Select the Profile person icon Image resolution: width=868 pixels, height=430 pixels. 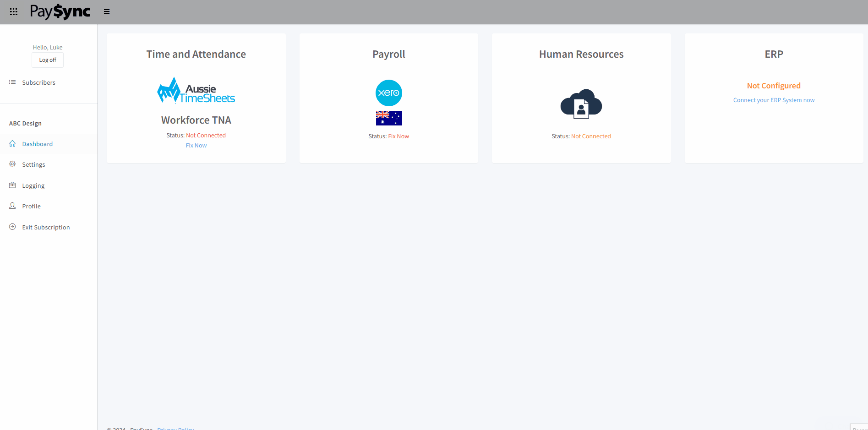12,206
